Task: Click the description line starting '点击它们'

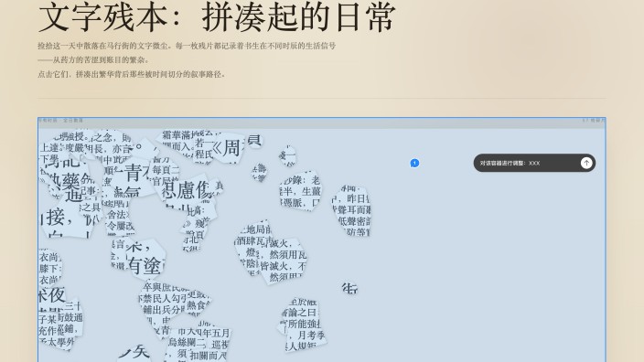Action: click(x=132, y=74)
